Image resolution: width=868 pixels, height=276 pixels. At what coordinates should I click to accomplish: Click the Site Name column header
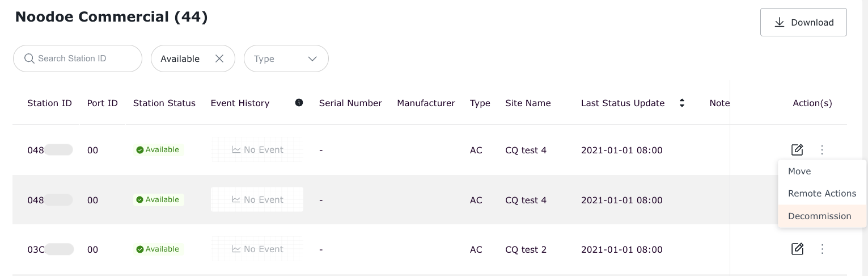point(527,103)
